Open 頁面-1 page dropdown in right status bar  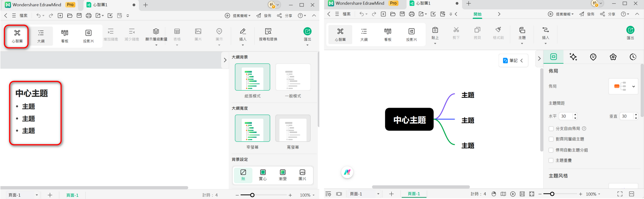378,194
